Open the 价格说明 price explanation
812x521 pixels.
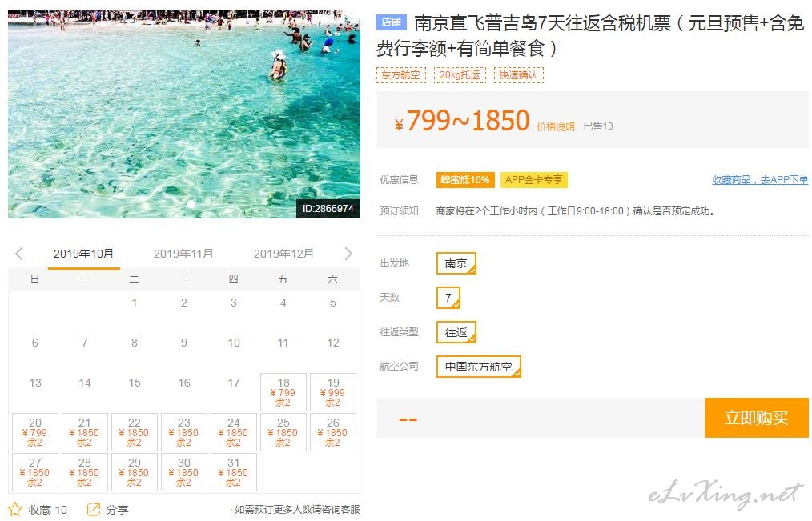[555, 126]
